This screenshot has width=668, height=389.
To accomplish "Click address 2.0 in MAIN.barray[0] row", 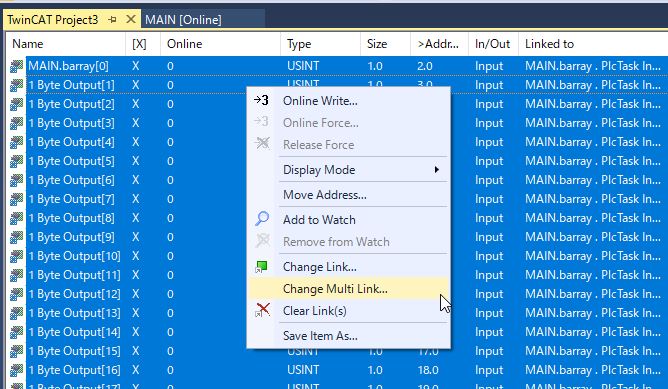I will [x=425, y=66].
